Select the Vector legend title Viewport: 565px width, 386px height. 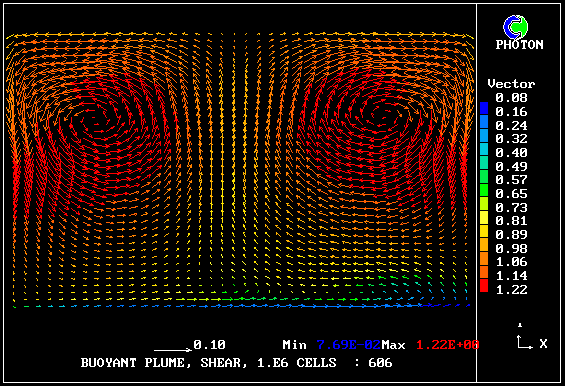(x=511, y=84)
